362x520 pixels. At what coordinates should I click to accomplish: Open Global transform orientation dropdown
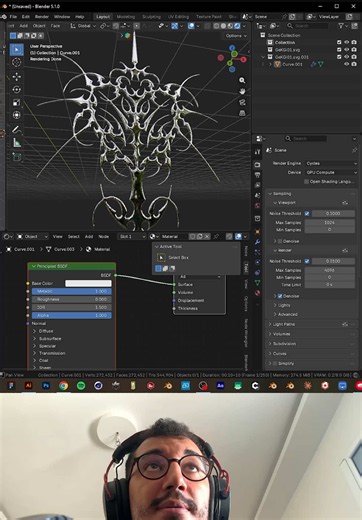[83, 26]
